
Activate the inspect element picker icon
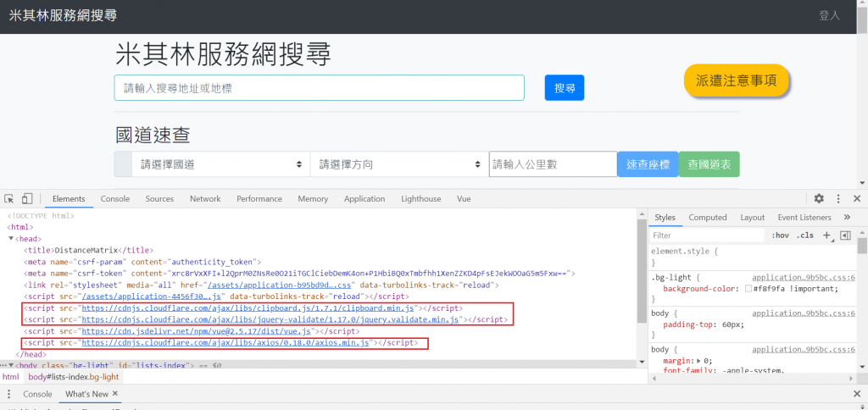[x=8, y=198]
